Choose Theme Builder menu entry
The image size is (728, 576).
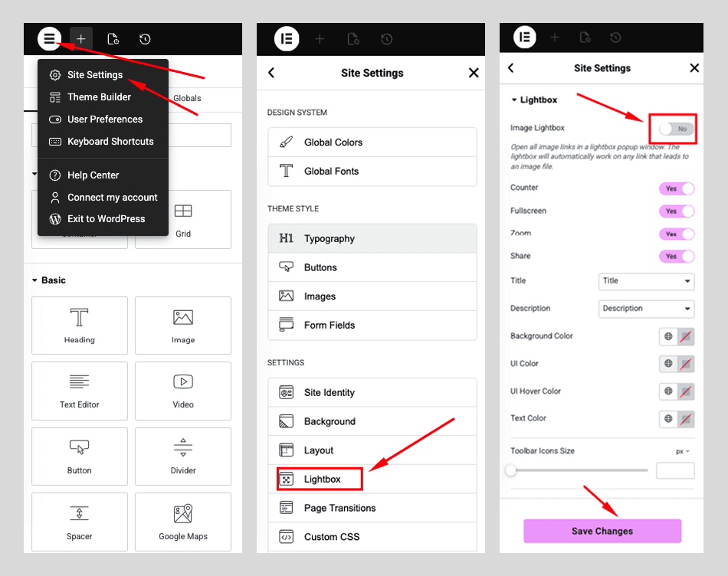[99, 97]
